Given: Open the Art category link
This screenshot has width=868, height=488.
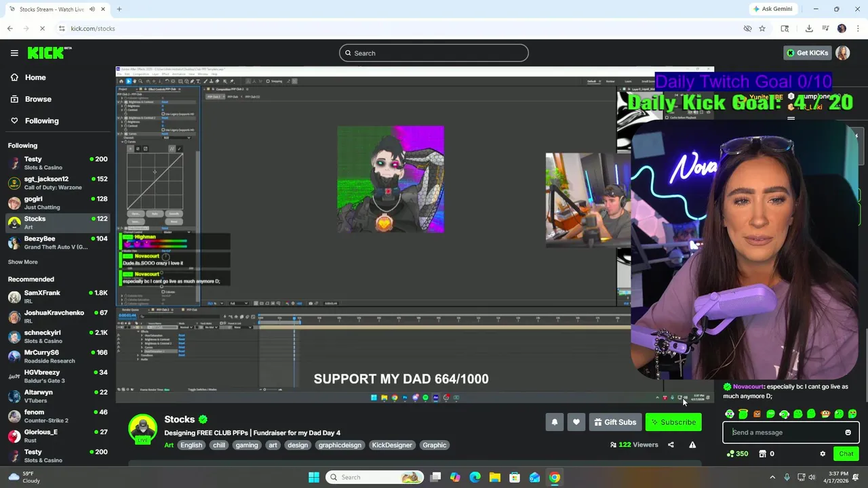Looking at the screenshot, I should click(169, 445).
